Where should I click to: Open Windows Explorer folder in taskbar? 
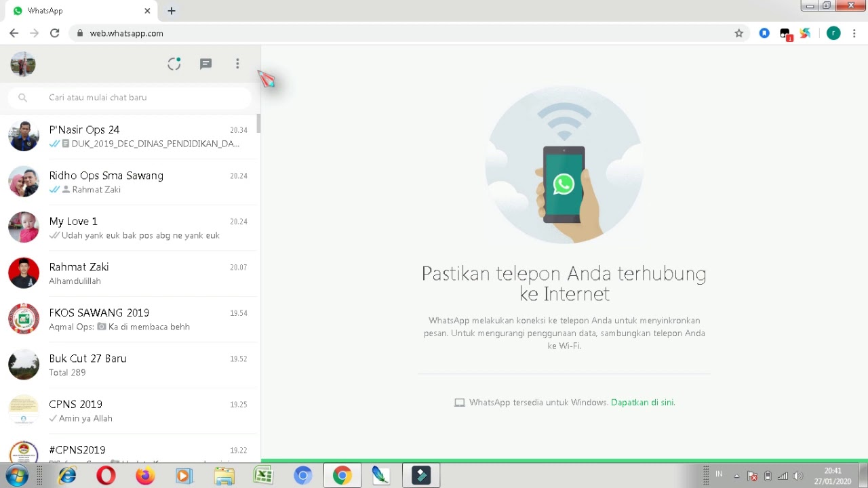224,476
